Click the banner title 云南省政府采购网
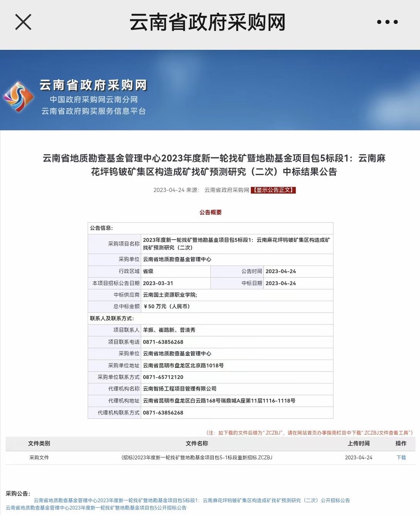The image size is (420, 515). tap(93, 85)
